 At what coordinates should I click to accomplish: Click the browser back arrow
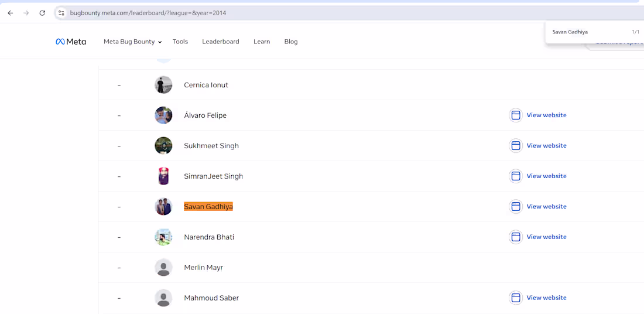pyautogui.click(x=11, y=13)
